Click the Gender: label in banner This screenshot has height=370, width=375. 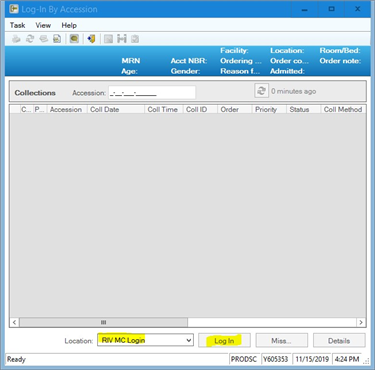pos(185,71)
